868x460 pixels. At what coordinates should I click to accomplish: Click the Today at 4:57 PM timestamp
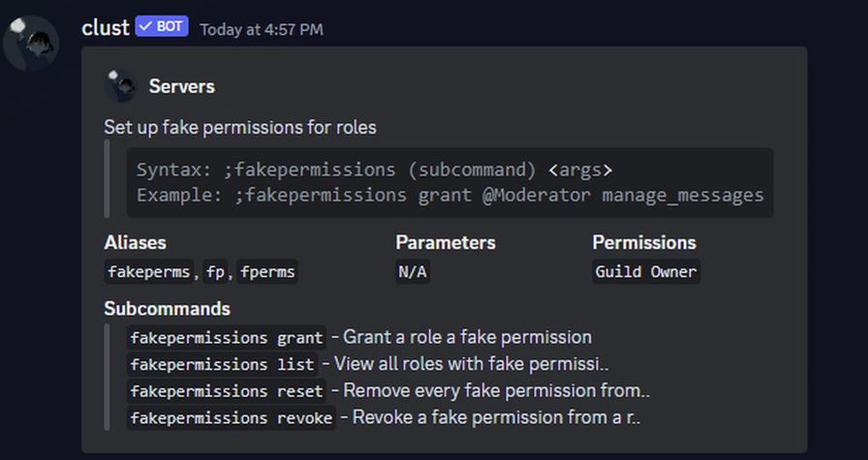coord(262,29)
